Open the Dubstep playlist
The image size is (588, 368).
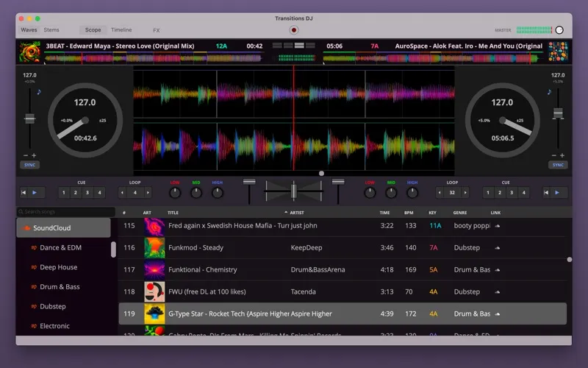coord(53,306)
